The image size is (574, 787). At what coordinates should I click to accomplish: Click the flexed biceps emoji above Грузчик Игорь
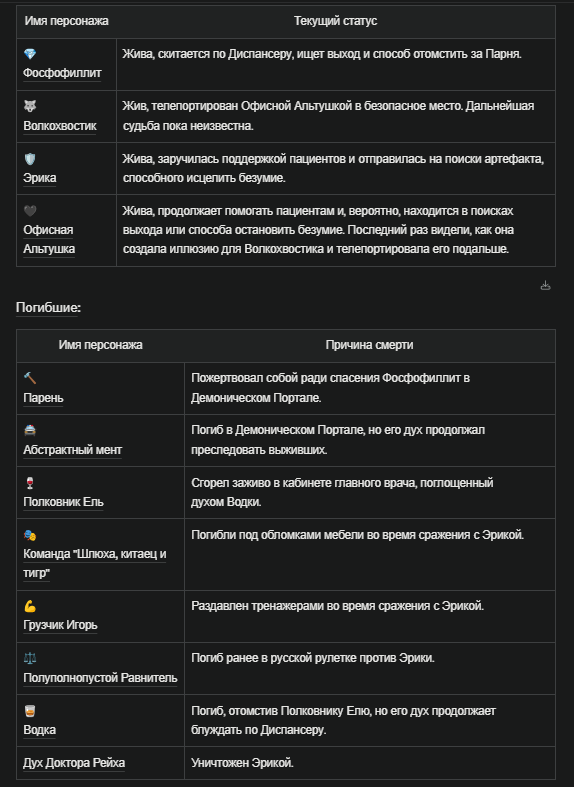click(30, 606)
